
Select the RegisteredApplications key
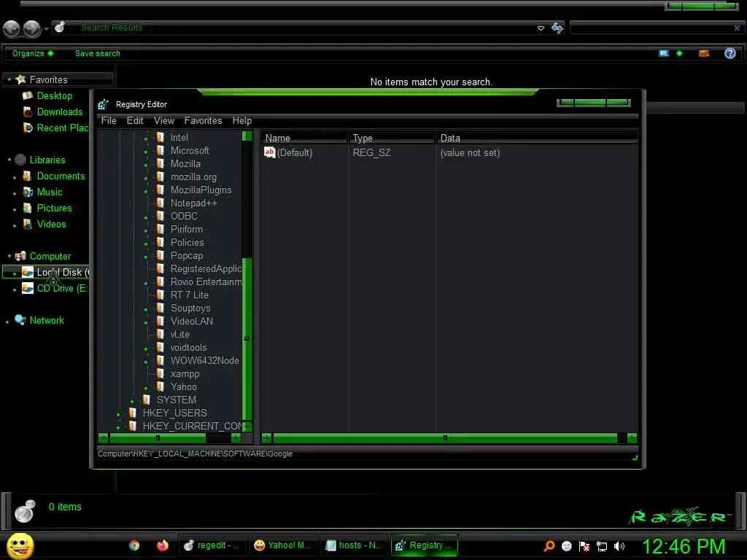click(x=206, y=268)
